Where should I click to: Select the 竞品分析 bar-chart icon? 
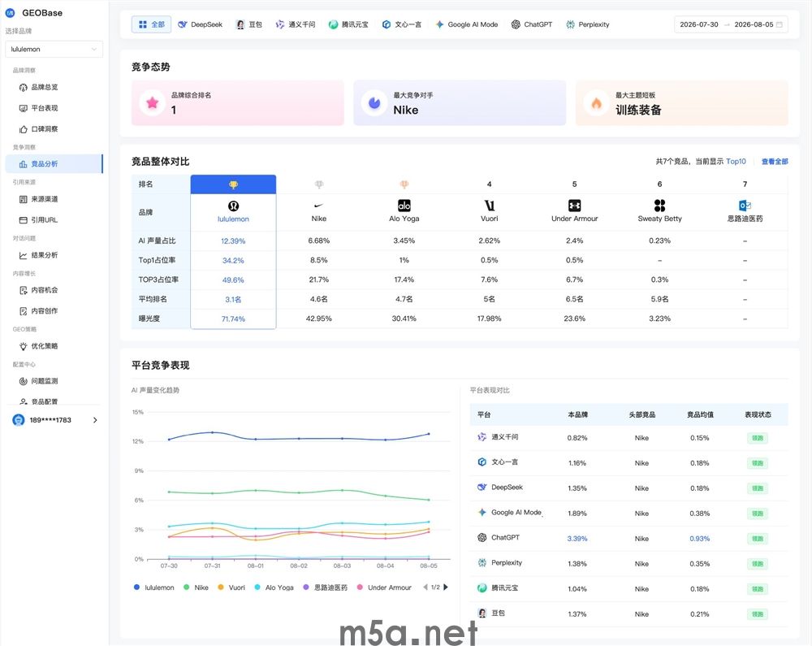coord(24,164)
